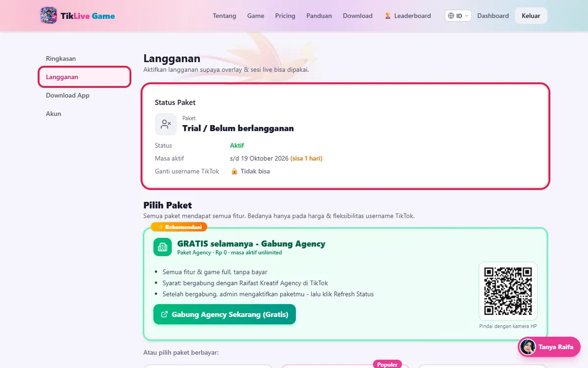This screenshot has width=588, height=368.
Task: Go to Dashboard
Action: tap(493, 16)
